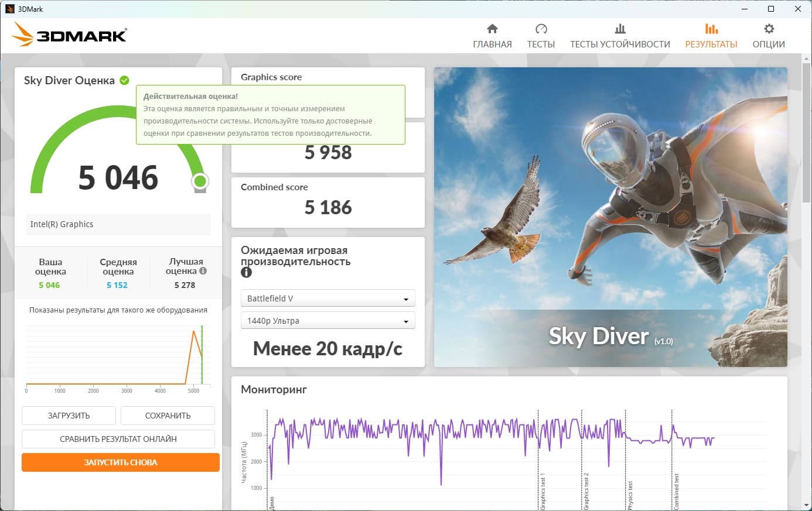812x511 pixels.
Task: Click info icon next to Лучшая оценка
Action: tap(203, 271)
